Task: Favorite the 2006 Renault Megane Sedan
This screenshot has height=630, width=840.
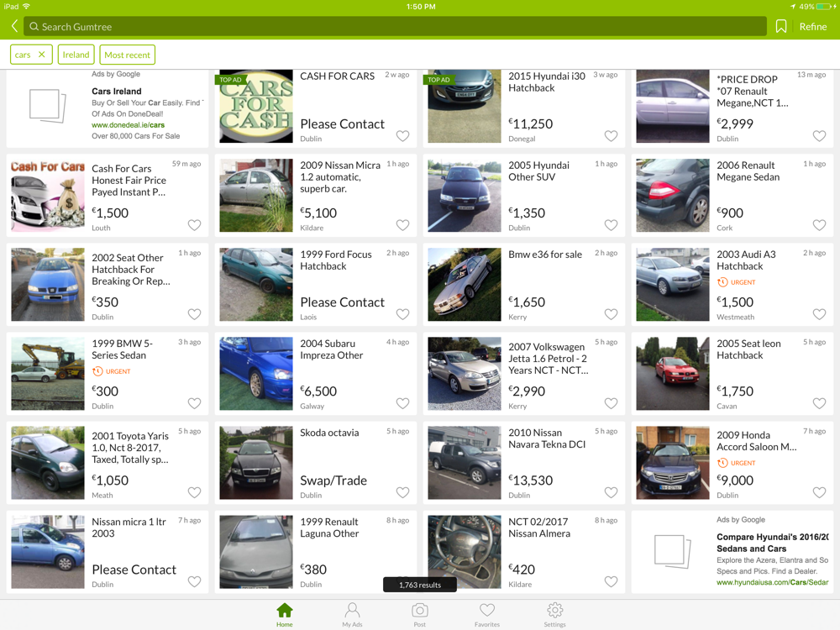Action: click(x=819, y=225)
